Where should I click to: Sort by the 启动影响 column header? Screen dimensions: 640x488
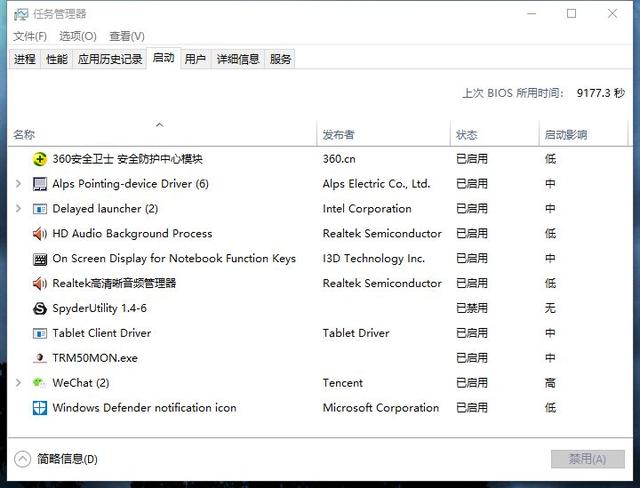pos(583,134)
